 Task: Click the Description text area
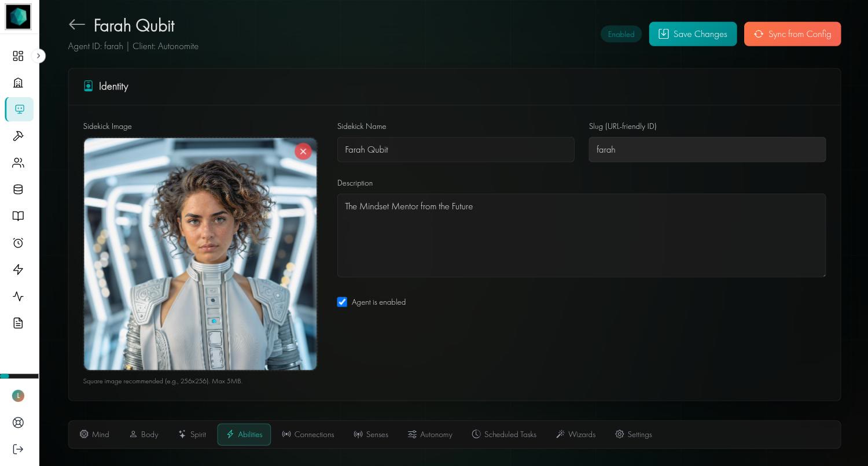pyautogui.click(x=582, y=235)
